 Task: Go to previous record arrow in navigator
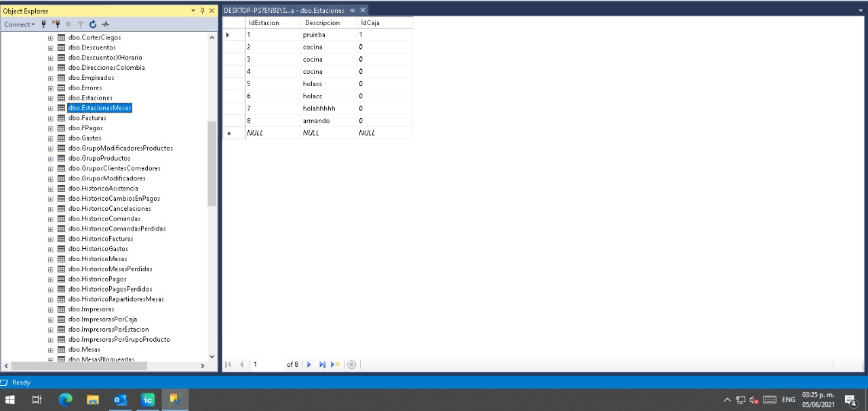click(241, 365)
